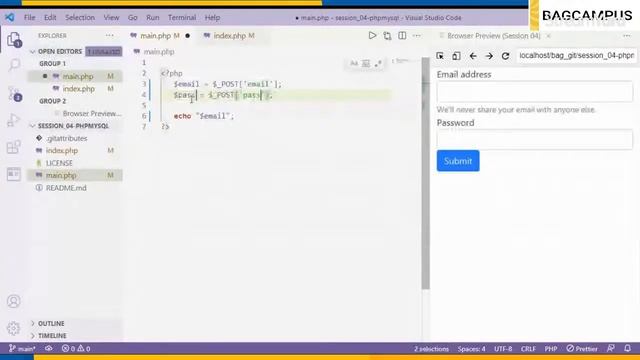The height and width of the screenshot is (360, 640).
Task: Click the Split Editor Right icon
Action: [x=402, y=36]
